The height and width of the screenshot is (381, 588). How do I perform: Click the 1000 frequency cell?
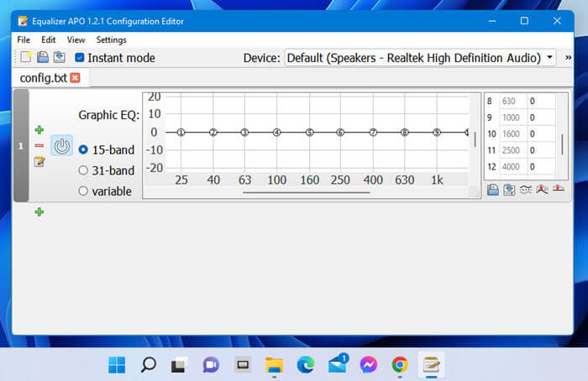pos(512,117)
